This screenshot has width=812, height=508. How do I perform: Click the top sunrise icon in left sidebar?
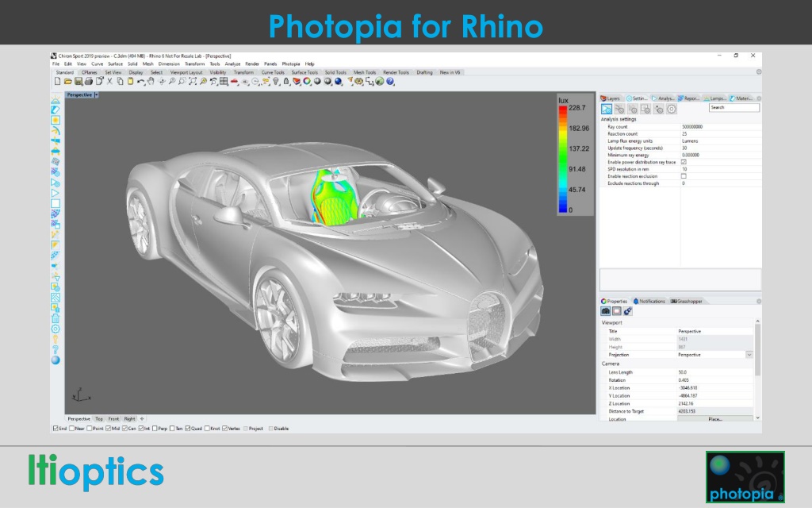click(56, 99)
